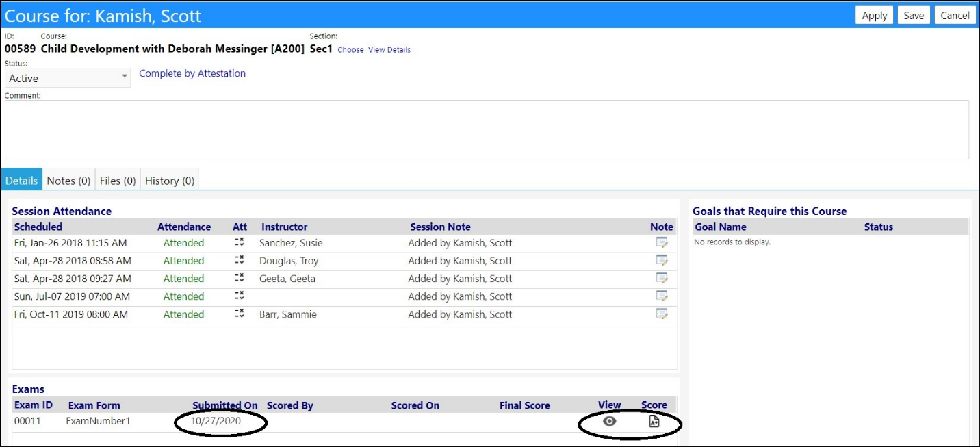Open the Files (0) tab

tap(118, 181)
